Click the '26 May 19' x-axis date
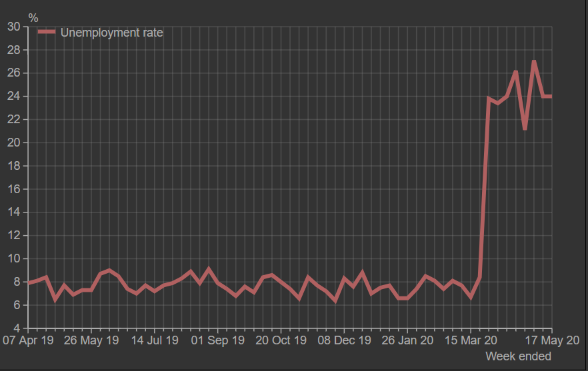Image resolution: width=588 pixels, height=371 pixels. (91, 340)
